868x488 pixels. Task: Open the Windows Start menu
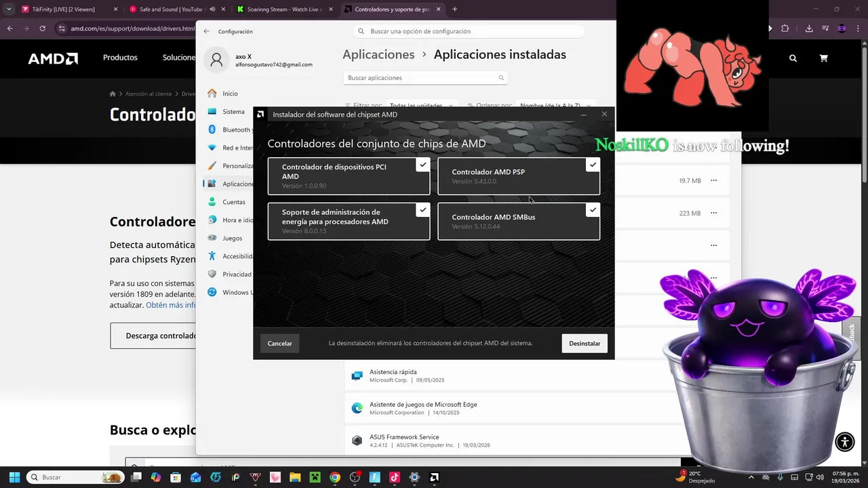tap(14, 477)
